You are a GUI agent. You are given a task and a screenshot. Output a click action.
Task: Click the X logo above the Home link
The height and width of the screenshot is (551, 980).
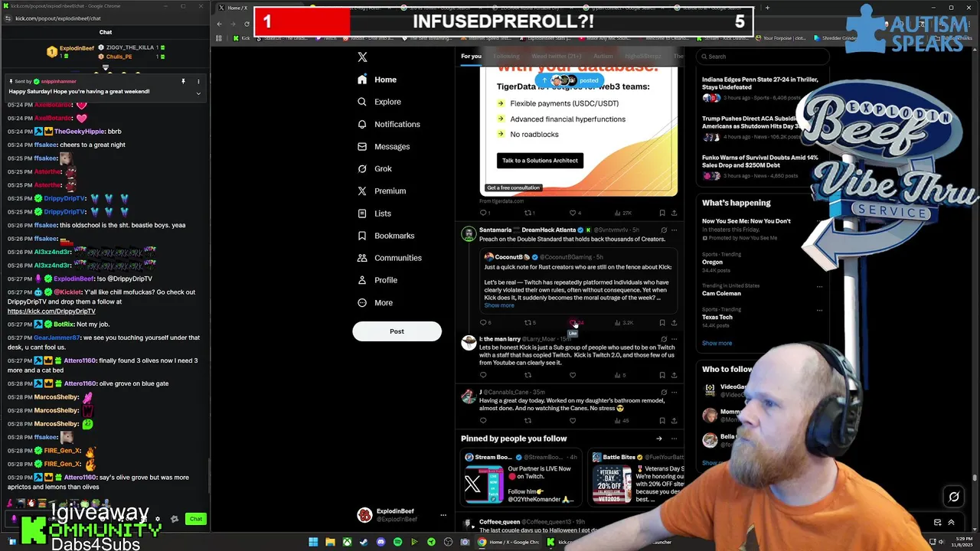[x=362, y=57]
